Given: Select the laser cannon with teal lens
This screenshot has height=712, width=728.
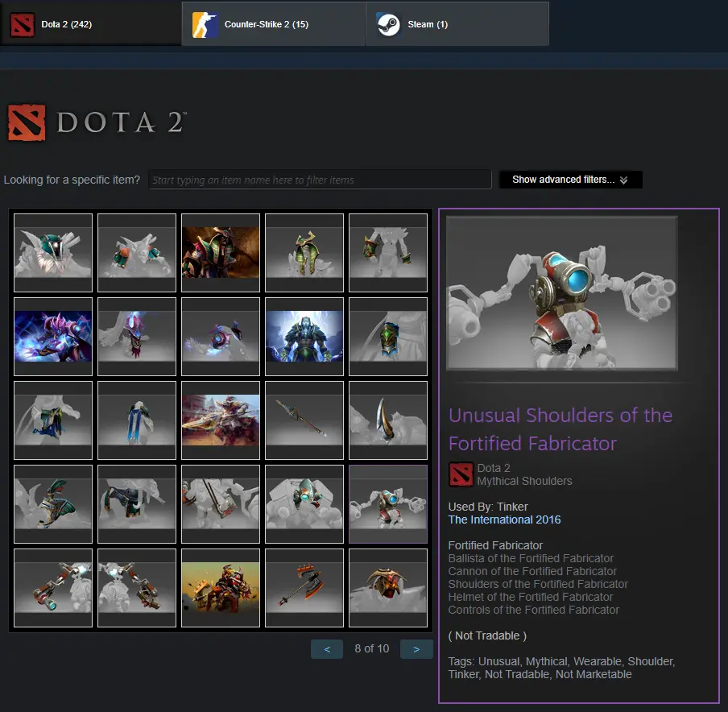Looking at the screenshot, I should (53, 588).
